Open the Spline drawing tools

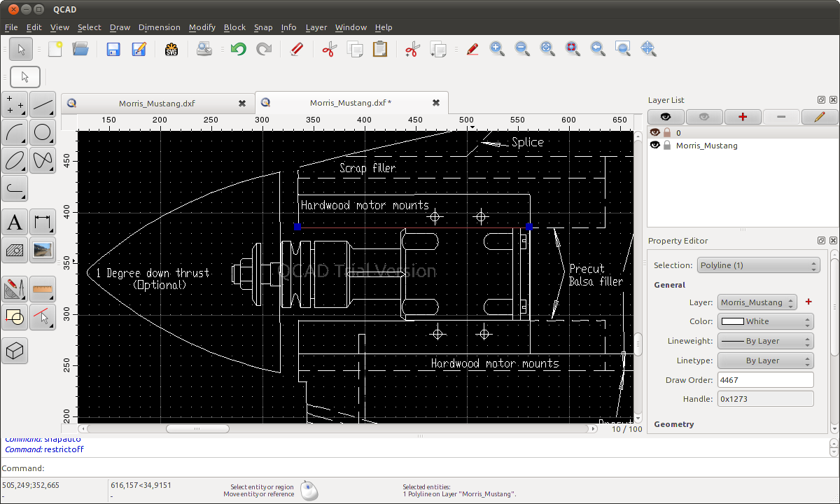coord(43,159)
